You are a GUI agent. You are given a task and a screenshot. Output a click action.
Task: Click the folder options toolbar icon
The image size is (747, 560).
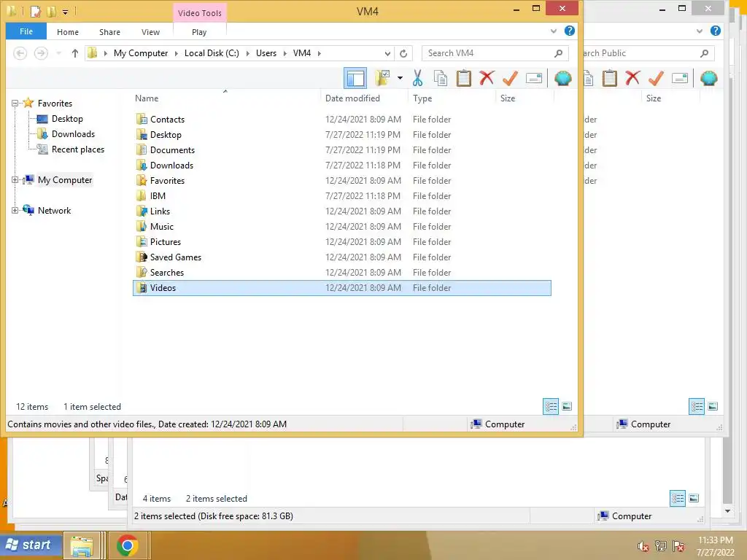coord(382,78)
